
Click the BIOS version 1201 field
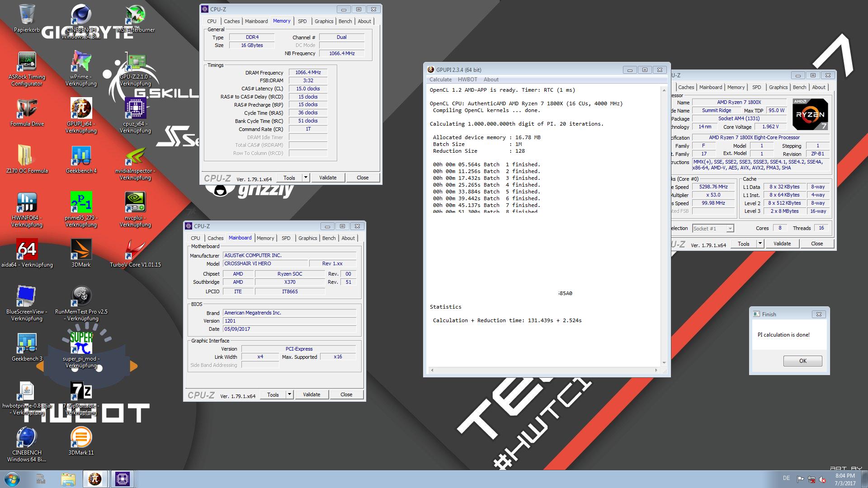(x=289, y=321)
